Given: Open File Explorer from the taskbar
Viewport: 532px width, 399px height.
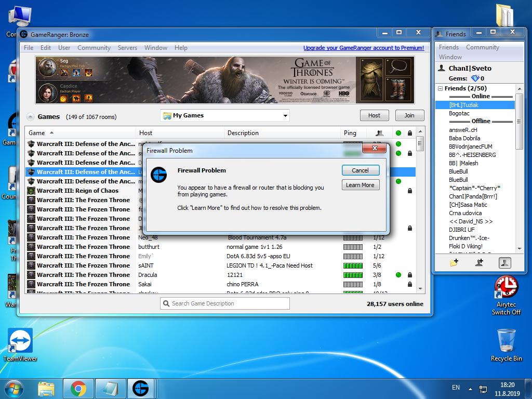Looking at the screenshot, I should tap(46, 389).
